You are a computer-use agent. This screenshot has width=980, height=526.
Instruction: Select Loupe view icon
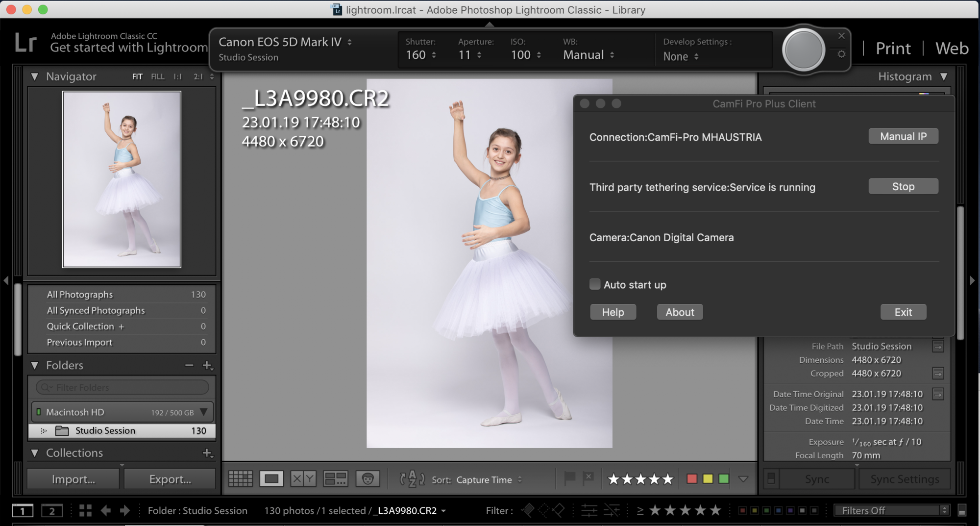click(x=271, y=479)
